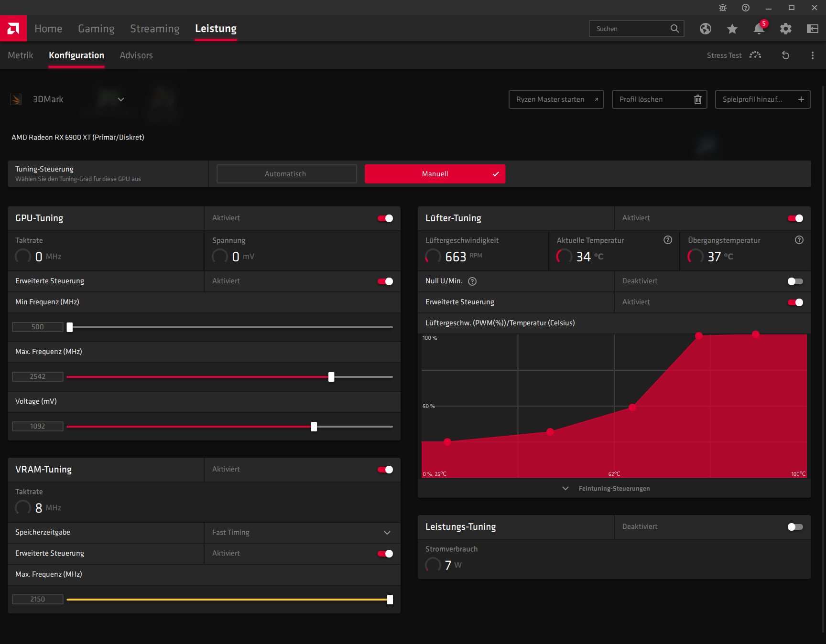Click the Stress Test label
Image resolution: width=826 pixels, height=644 pixels.
(724, 55)
